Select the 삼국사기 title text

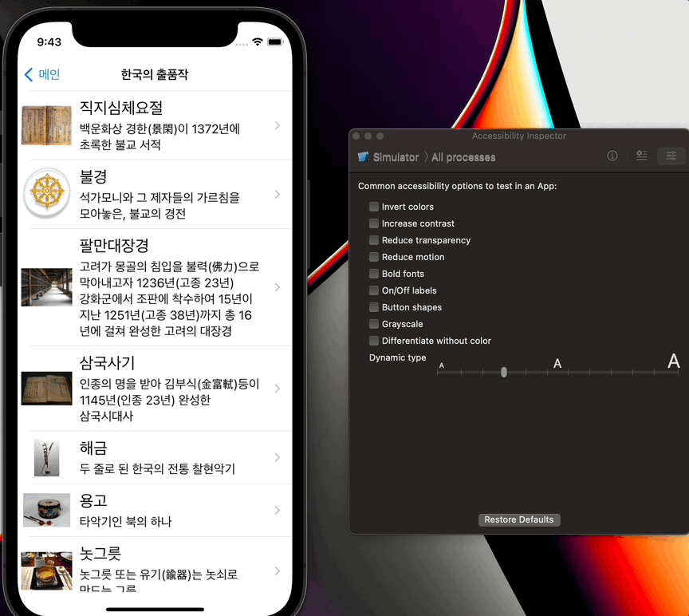[x=107, y=363]
